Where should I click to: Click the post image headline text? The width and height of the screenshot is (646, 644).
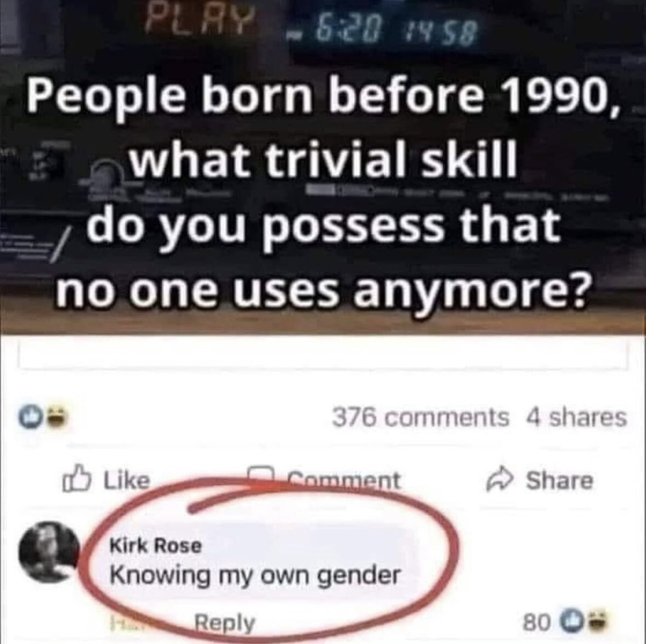point(322,195)
